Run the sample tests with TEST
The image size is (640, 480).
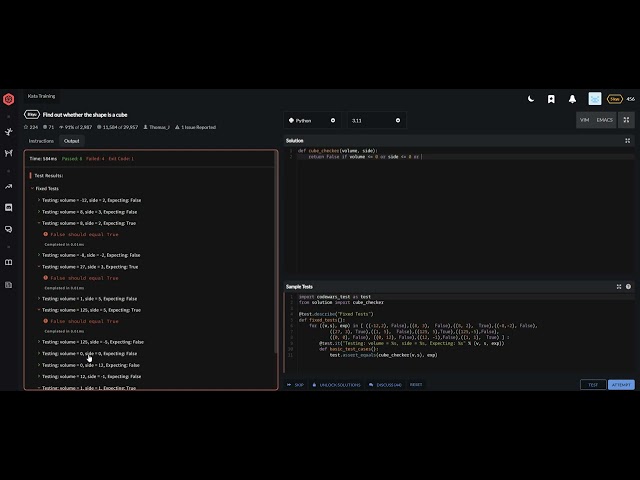pyautogui.click(x=593, y=385)
